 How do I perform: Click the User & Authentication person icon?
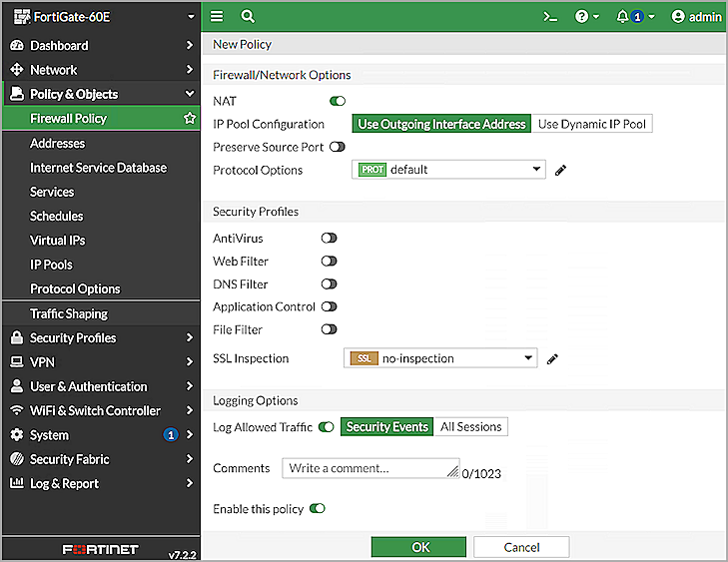point(17,385)
